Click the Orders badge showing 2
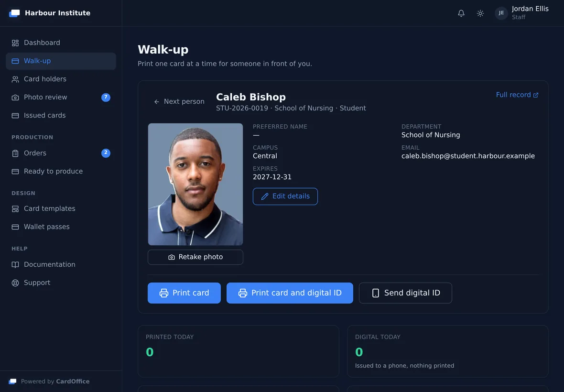 (x=106, y=153)
